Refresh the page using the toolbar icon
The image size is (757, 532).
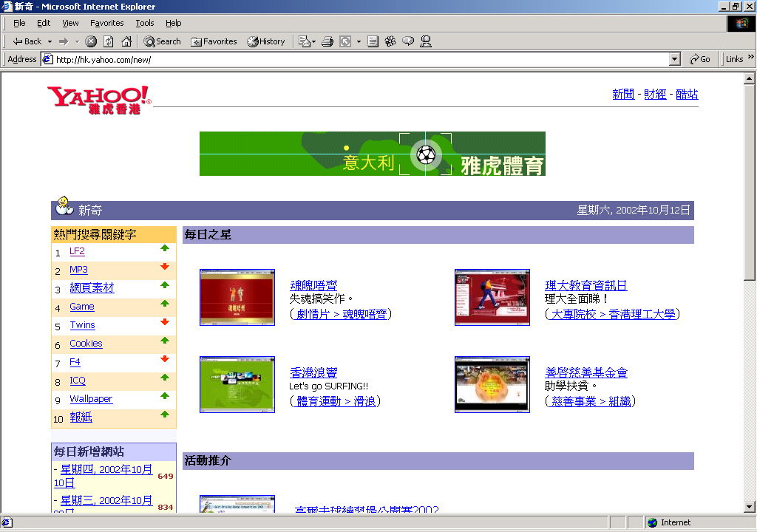(x=109, y=41)
